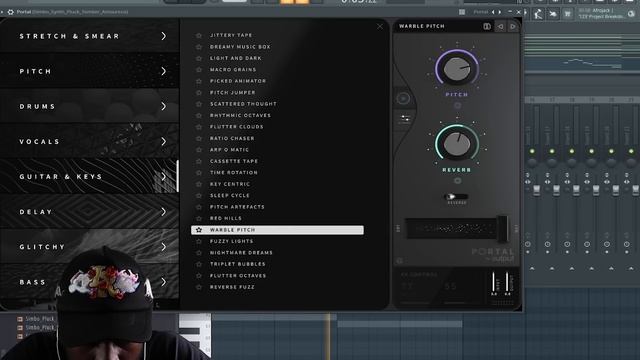Mark Scattered Thought as favorite
This screenshot has height=360, width=640.
click(x=199, y=104)
